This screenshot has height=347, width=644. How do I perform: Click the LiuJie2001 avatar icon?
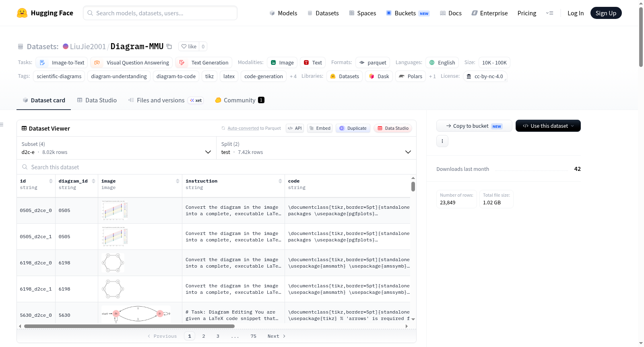pyautogui.click(x=66, y=46)
